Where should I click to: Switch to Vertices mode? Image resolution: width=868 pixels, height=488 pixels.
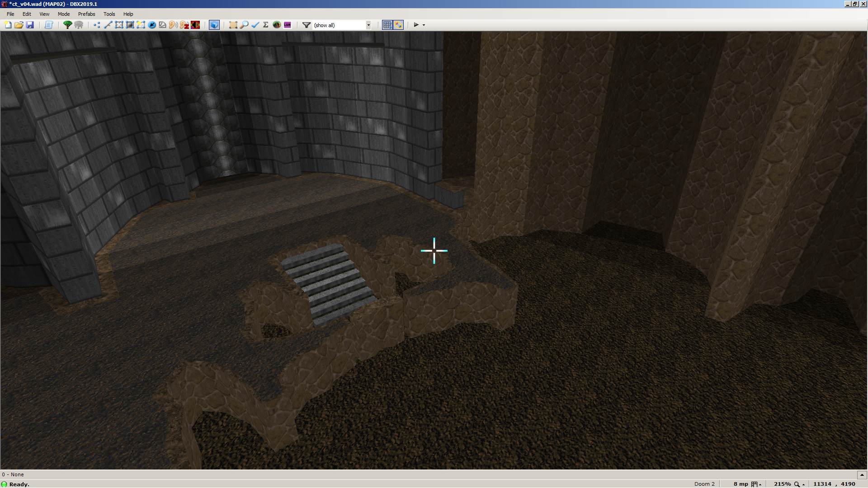click(97, 25)
